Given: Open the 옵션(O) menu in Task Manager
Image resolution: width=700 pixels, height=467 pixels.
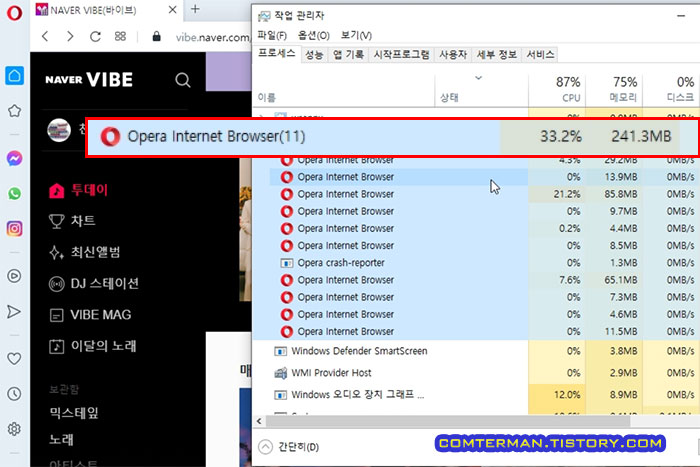Looking at the screenshot, I should (314, 35).
